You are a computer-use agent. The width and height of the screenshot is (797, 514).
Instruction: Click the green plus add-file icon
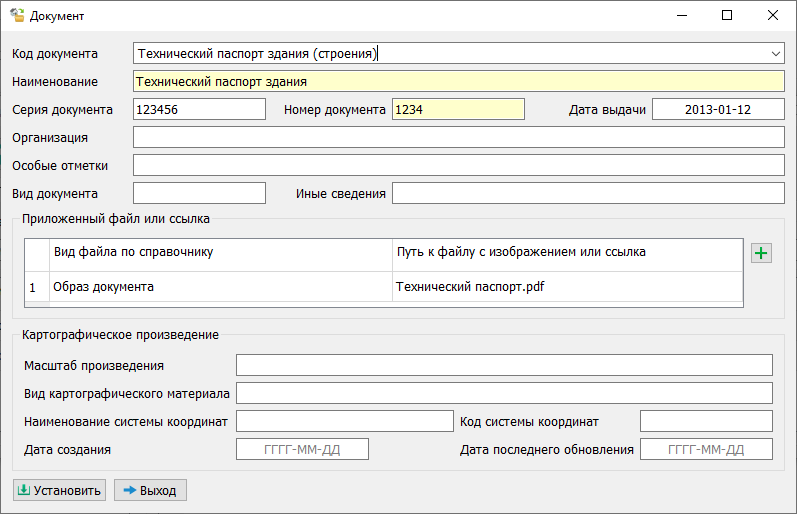761,254
